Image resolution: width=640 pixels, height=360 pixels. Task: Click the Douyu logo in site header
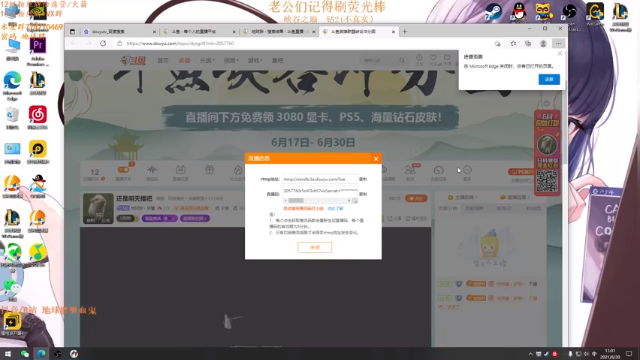[133, 60]
